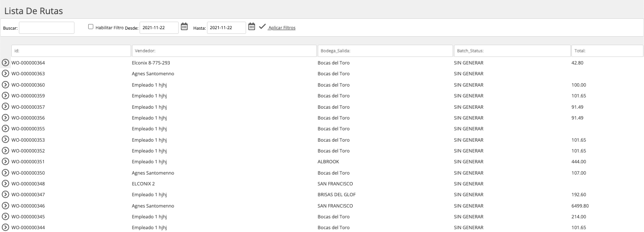Expand row WO-000000360
Image resolution: width=644 pixels, height=232 pixels.
click(6, 85)
